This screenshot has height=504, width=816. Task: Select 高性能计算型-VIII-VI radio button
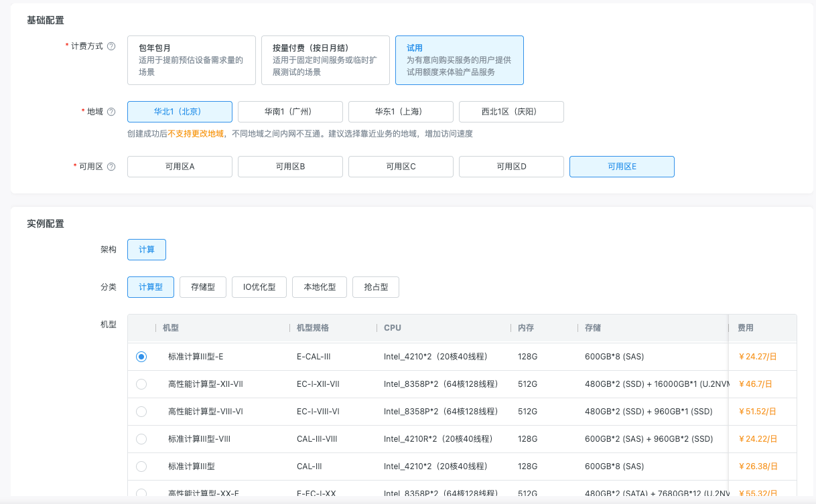[x=141, y=412]
